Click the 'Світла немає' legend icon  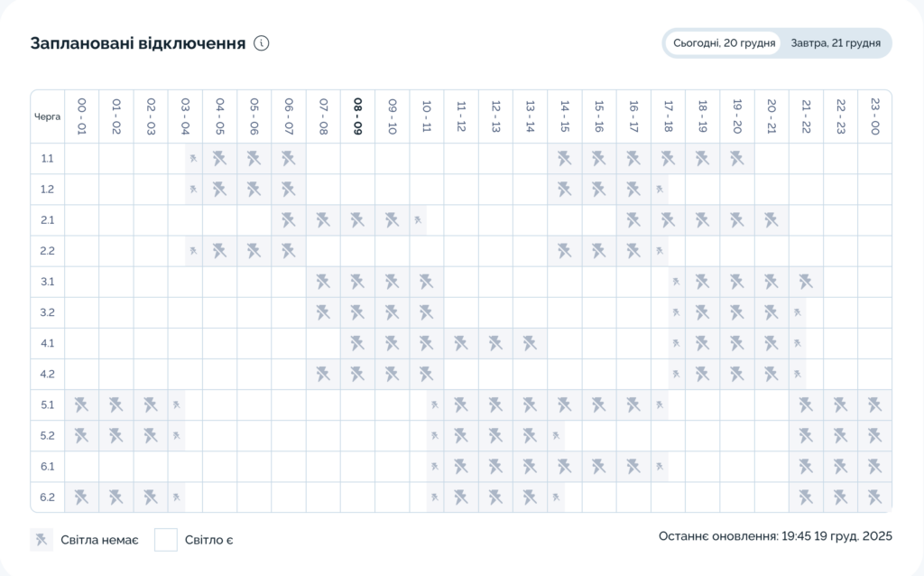coord(42,540)
